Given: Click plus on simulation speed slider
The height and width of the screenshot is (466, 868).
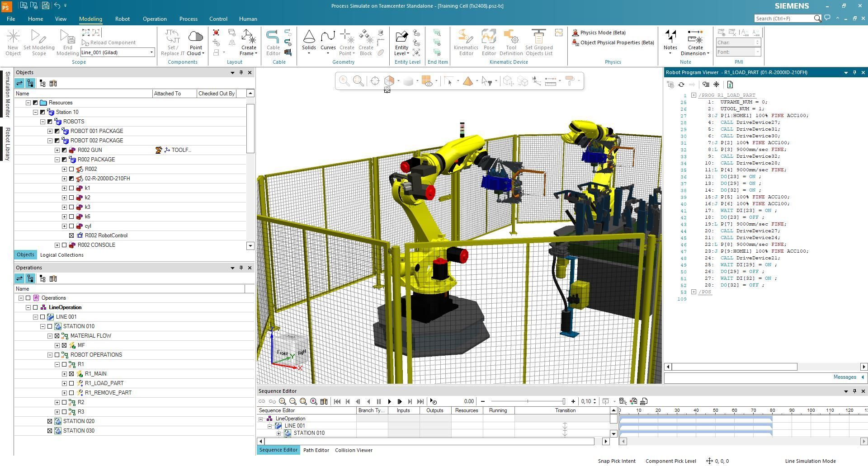Looking at the screenshot, I should pos(573,401).
